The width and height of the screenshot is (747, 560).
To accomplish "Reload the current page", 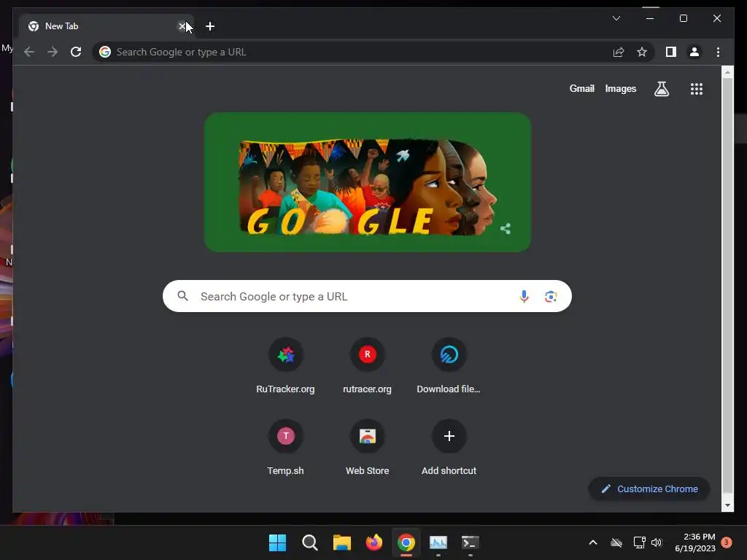I will click(x=76, y=52).
